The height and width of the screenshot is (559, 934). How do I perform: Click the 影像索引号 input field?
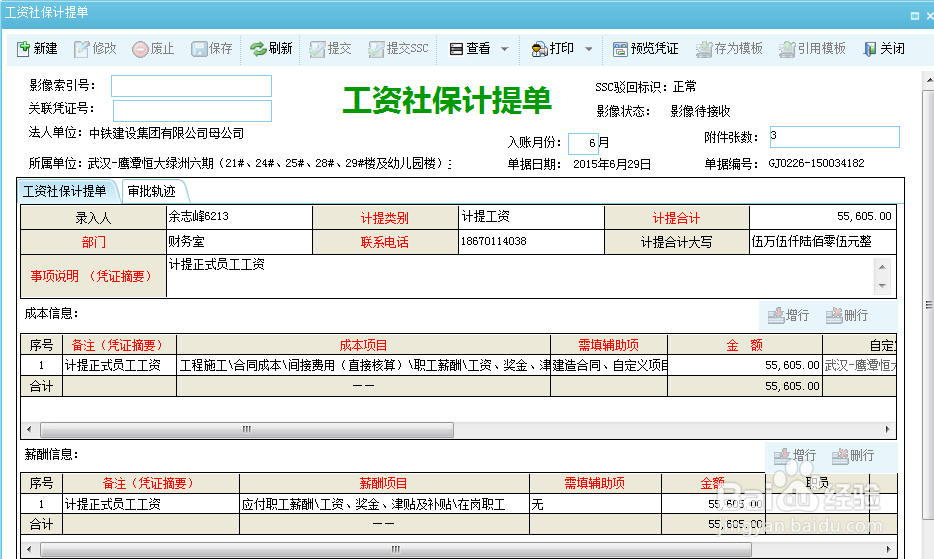(191, 86)
